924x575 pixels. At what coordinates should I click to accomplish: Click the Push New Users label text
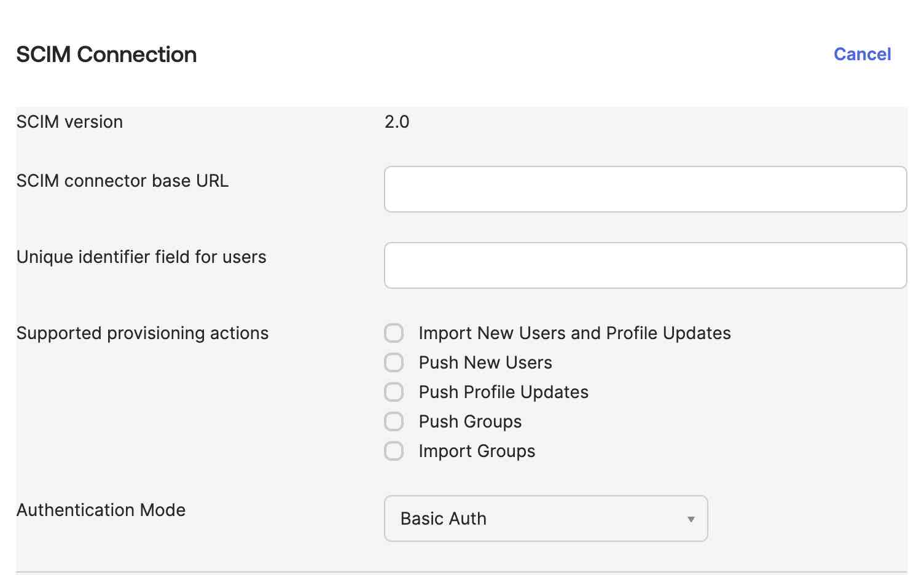click(484, 362)
